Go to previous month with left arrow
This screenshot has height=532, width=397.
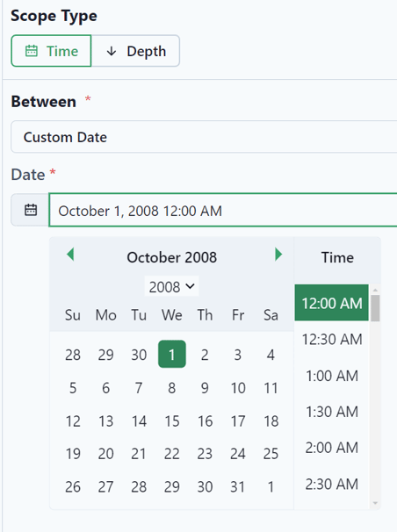click(x=70, y=254)
